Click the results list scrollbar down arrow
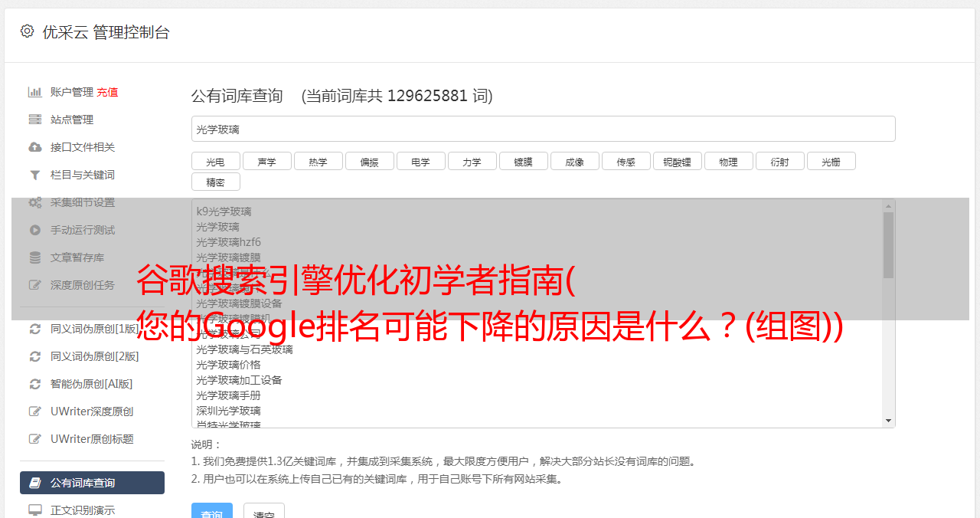980x518 pixels. pyautogui.click(x=888, y=421)
